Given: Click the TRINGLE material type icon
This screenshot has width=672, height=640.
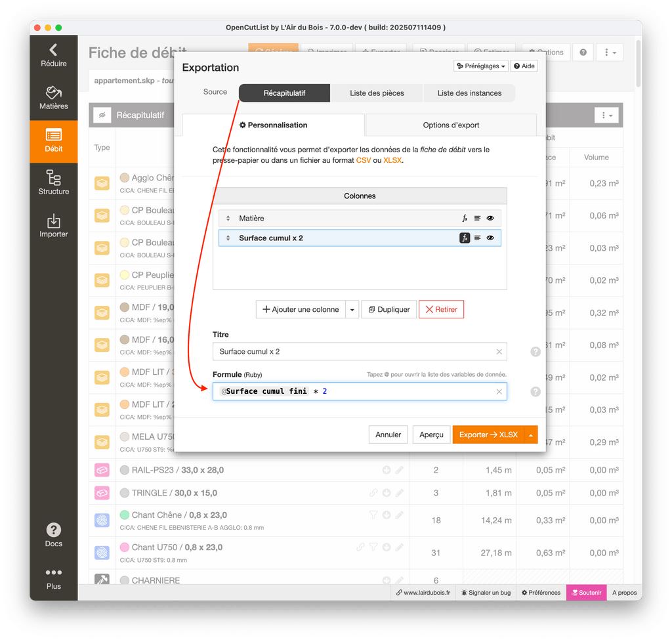Looking at the screenshot, I should point(102,493).
